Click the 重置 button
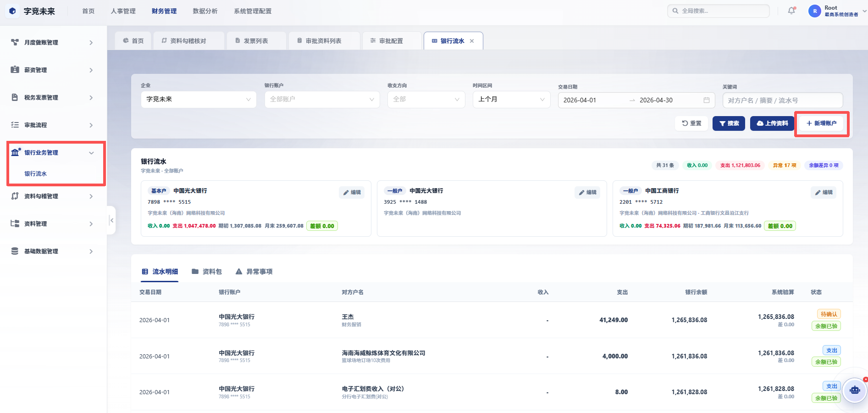 coord(691,123)
